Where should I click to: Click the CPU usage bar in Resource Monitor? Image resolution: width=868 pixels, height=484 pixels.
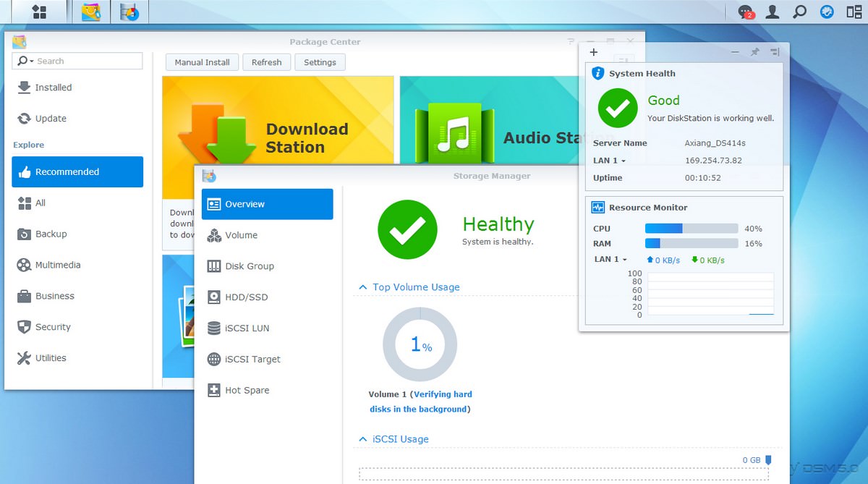point(691,228)
